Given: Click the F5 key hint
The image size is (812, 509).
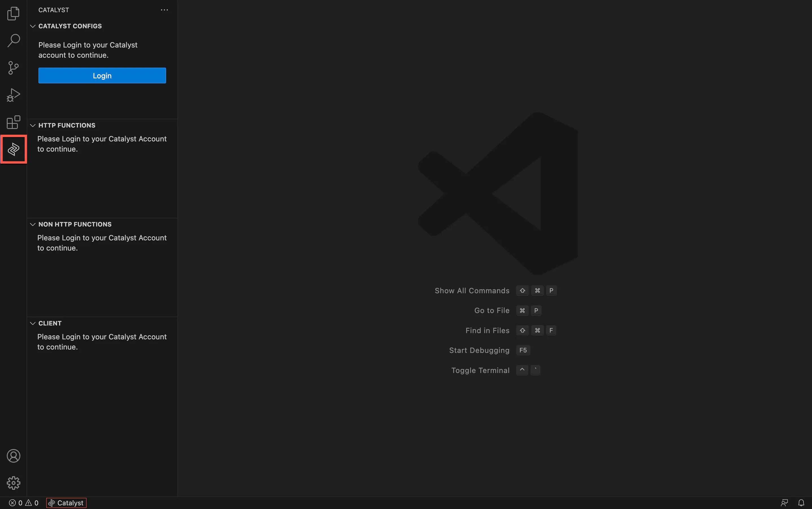Looking at the screenshot, I should 523,350.
